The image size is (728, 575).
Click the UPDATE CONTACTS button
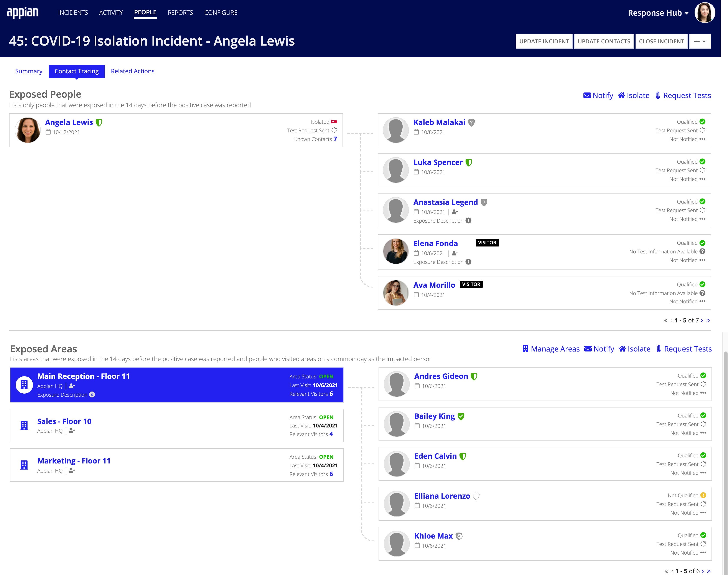pos(604,41)
